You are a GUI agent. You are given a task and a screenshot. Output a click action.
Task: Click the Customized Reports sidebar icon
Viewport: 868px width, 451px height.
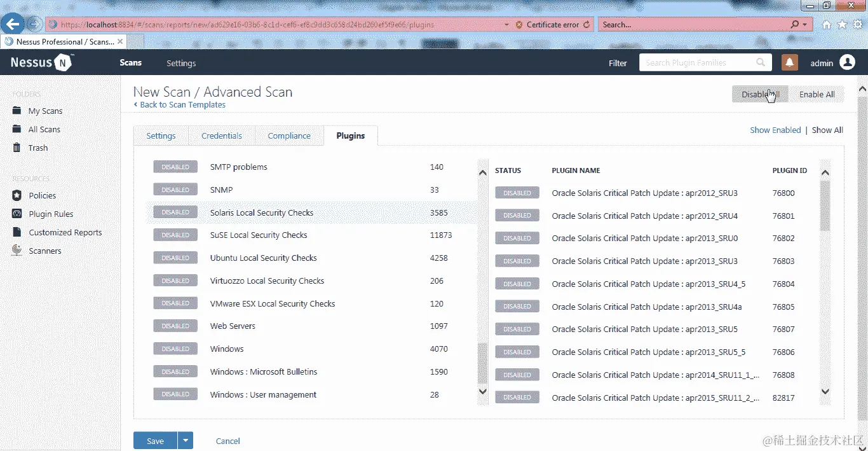pyautogui.click(x=17, y=232)
